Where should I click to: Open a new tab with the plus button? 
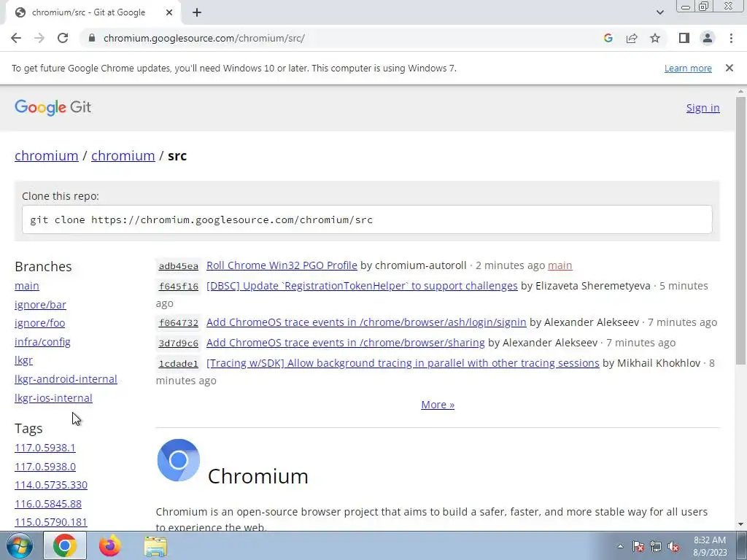click(197, 12)
